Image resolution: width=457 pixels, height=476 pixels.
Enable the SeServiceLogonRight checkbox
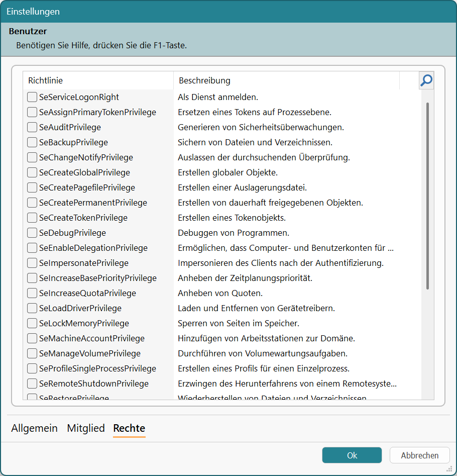tap(32, 97)
